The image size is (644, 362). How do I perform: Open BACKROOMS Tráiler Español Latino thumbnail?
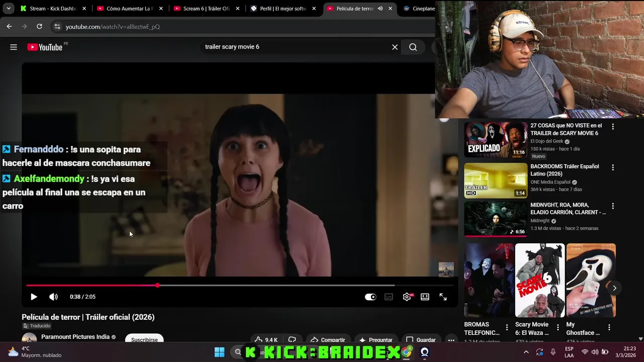pyautogui.click(x=496, y=180)
